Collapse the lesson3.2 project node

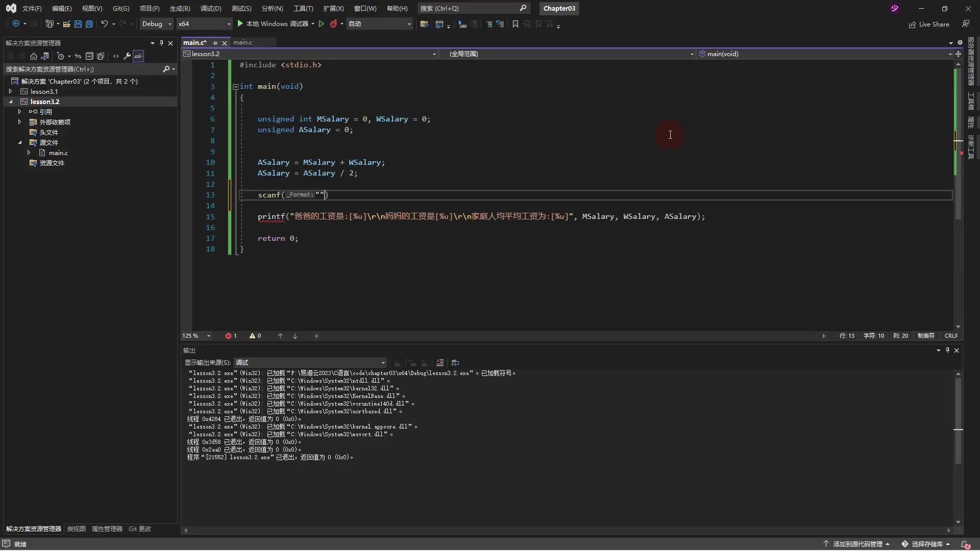click(10, 102)
